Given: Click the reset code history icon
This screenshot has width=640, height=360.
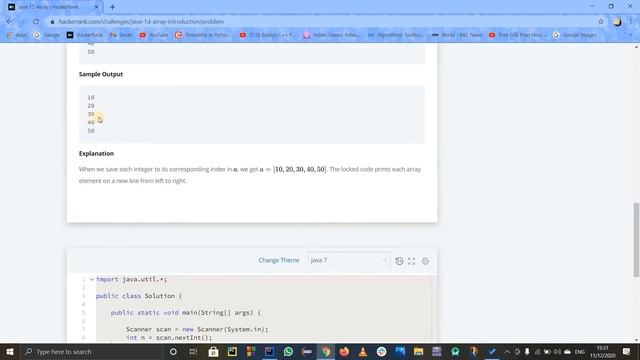Looking at the screenshot, I should pyautogui.click(x=399, y=261).
